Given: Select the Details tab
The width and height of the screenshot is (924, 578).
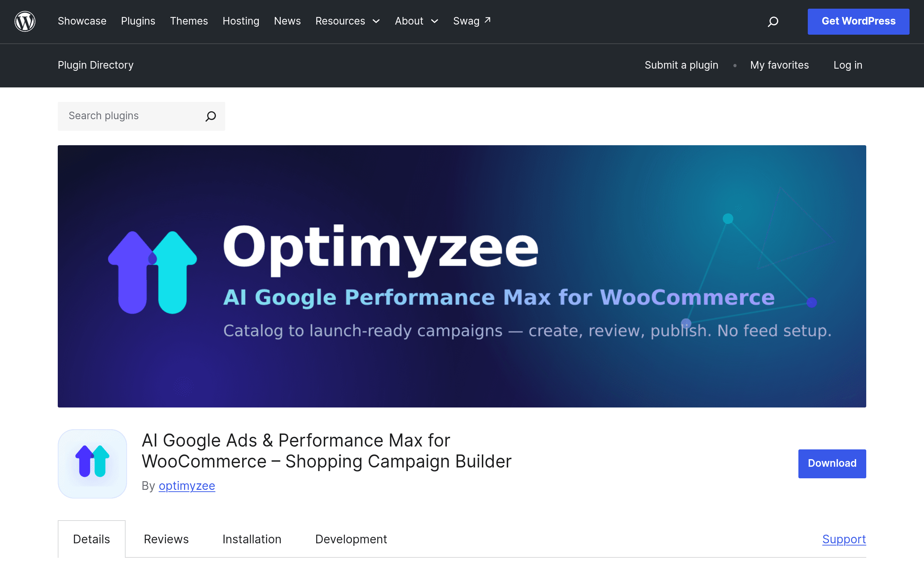Looking at the screenshot, I should (92, 539).
